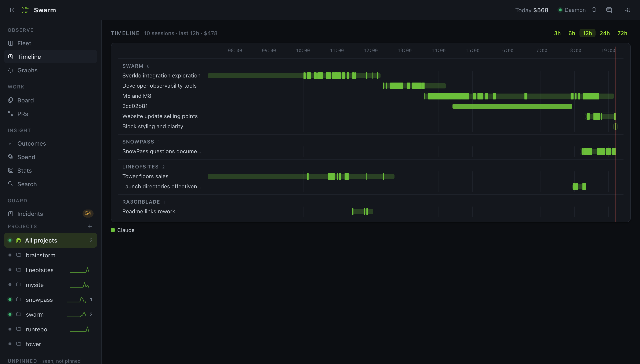Click the Graphs icon in sidebar

click(x=11, y=70)
